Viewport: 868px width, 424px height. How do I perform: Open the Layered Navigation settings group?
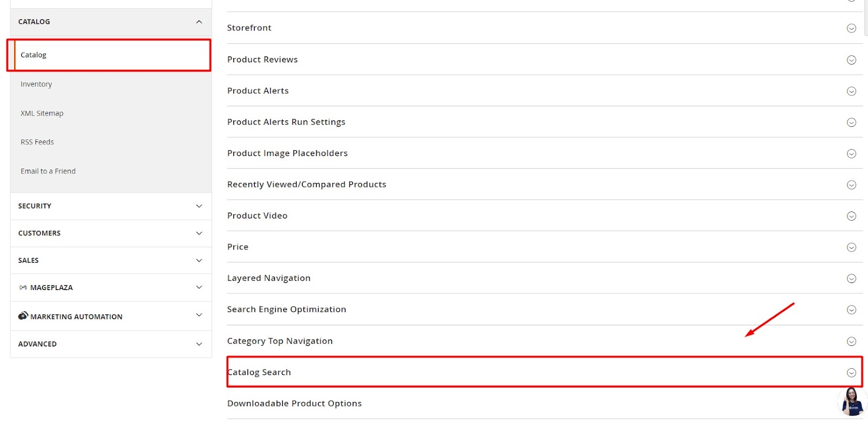tap(545, 278)
